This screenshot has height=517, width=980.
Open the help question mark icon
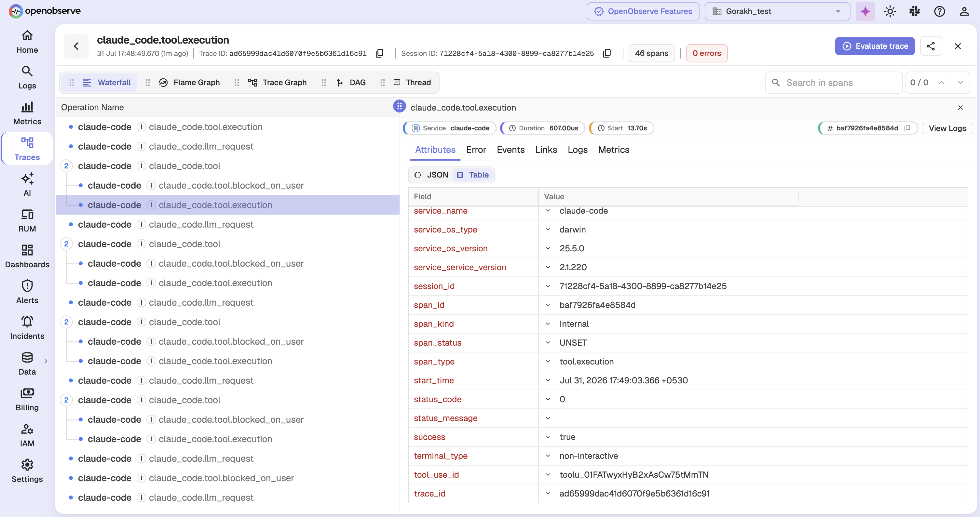coord(939,11)
